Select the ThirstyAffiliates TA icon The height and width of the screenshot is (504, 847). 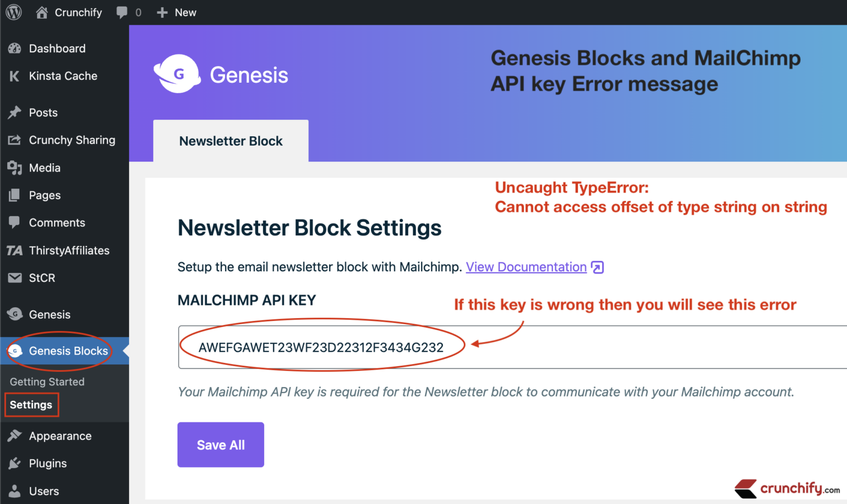(14, 250)
